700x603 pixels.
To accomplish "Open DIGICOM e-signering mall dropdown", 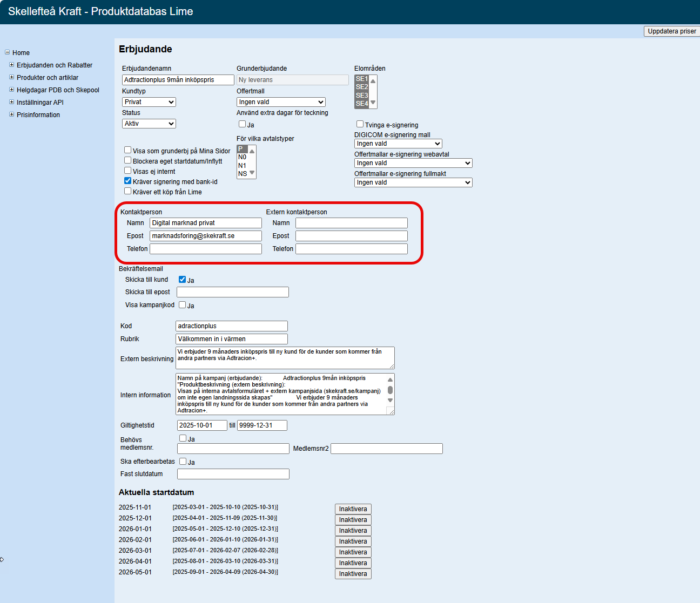I will point(398,144).
